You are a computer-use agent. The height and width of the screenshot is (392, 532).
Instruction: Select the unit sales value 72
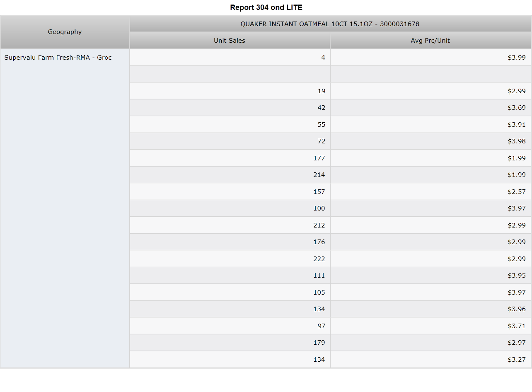[x=230, y=141]
